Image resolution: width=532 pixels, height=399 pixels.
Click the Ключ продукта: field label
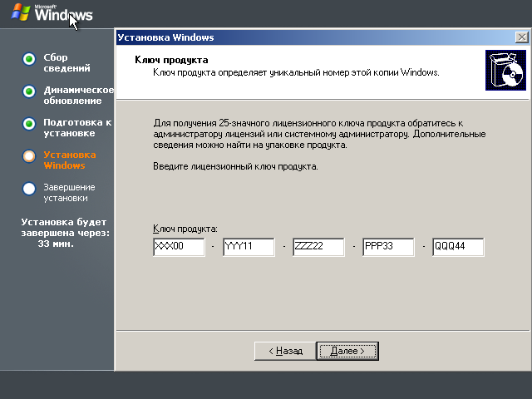coord(185,229)
